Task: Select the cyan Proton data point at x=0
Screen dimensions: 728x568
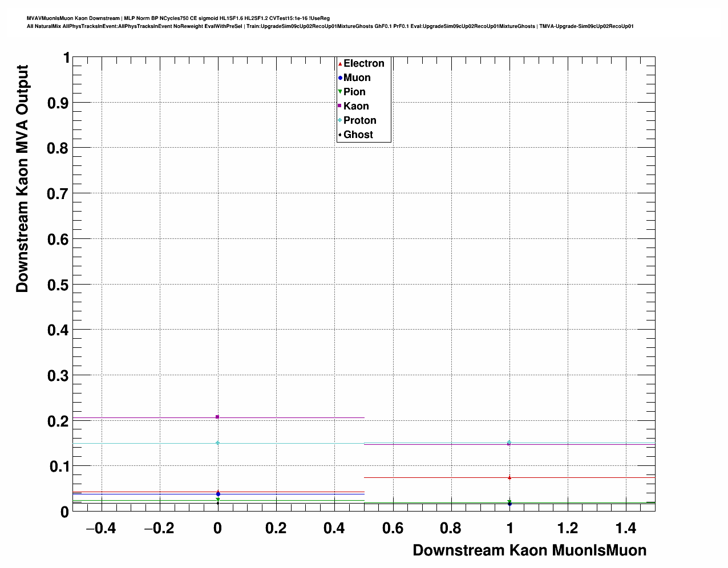Action: coord(217,443)
